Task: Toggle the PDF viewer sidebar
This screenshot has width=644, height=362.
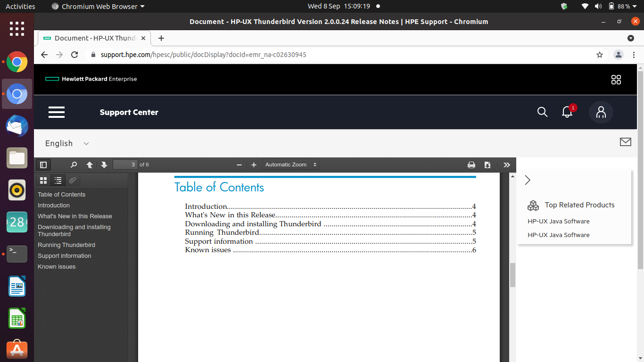Action: 43,165
